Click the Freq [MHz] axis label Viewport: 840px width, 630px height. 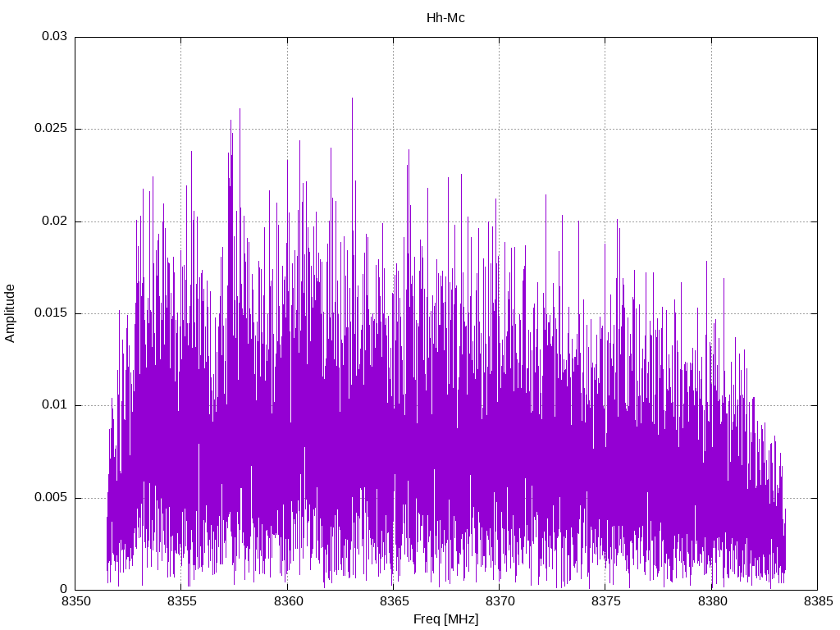[445, 619]
